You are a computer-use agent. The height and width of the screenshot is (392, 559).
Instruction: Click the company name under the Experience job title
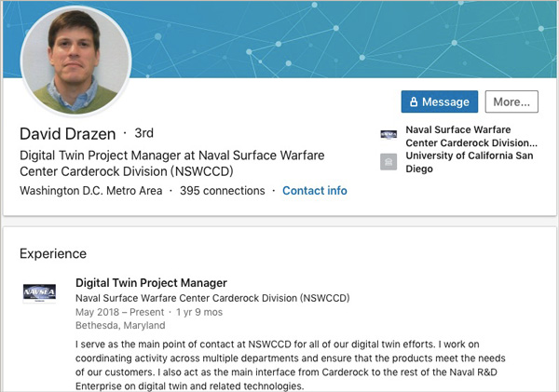coord(211,298)
